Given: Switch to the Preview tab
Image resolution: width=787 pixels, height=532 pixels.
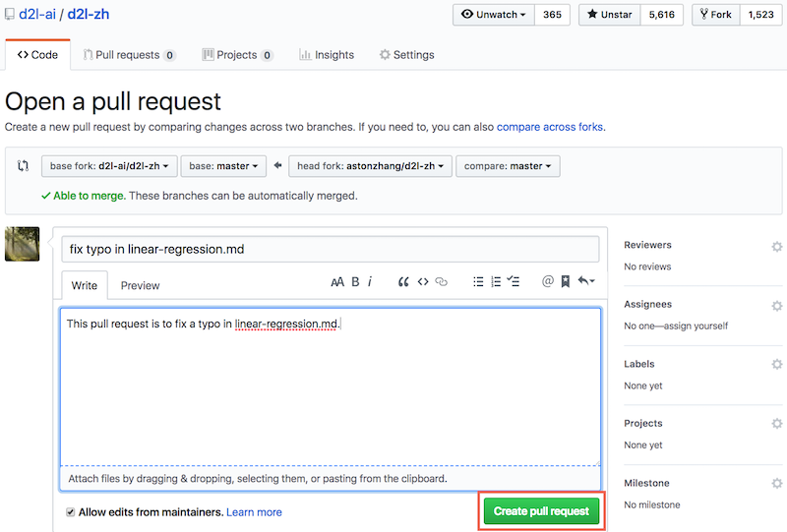Looking at the screenshot, I should (x=140, y=285).
